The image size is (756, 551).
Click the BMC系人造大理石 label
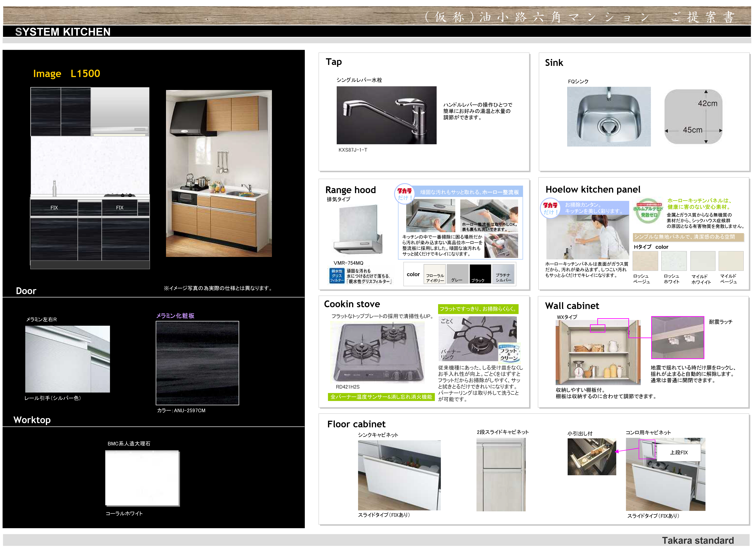(x=129, y=444)
